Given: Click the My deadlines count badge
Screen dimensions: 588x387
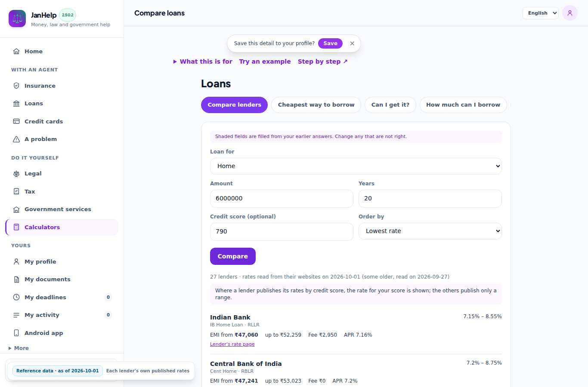Looking at the screenshot, I should click(108, 297).
